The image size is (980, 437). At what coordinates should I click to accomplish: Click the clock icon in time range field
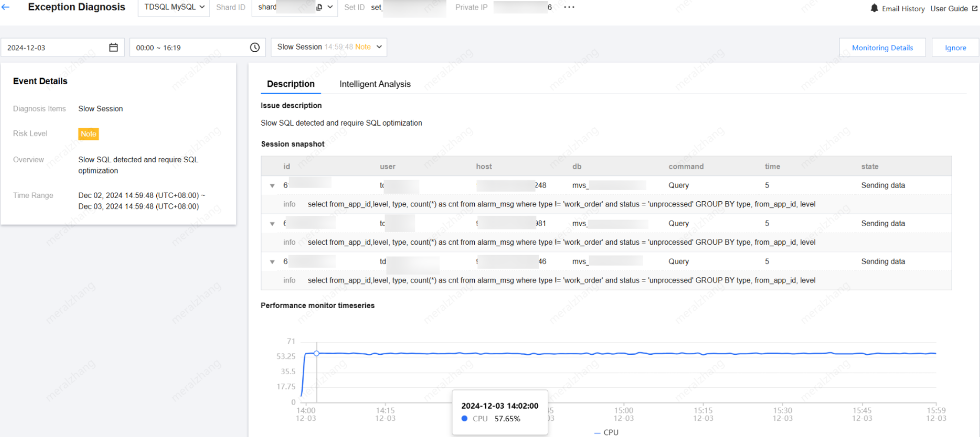(255, 47)
